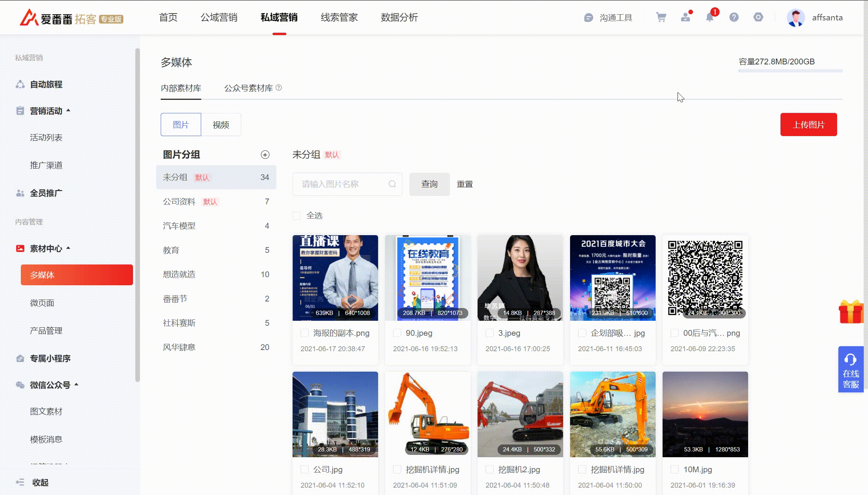This screenshot has height=495, width=868.
Task: Tick the checkbox for 90.jpeg
Action: point(397,333)
